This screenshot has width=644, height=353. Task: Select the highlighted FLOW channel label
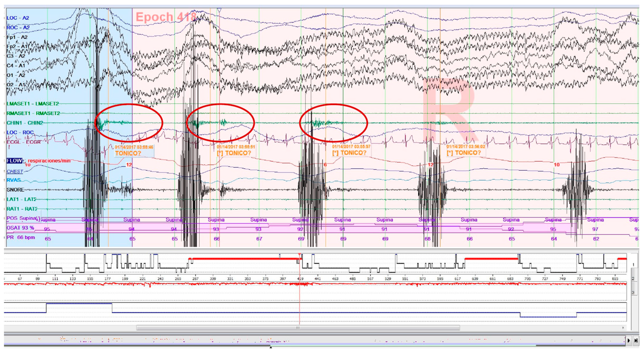(14, 160)
